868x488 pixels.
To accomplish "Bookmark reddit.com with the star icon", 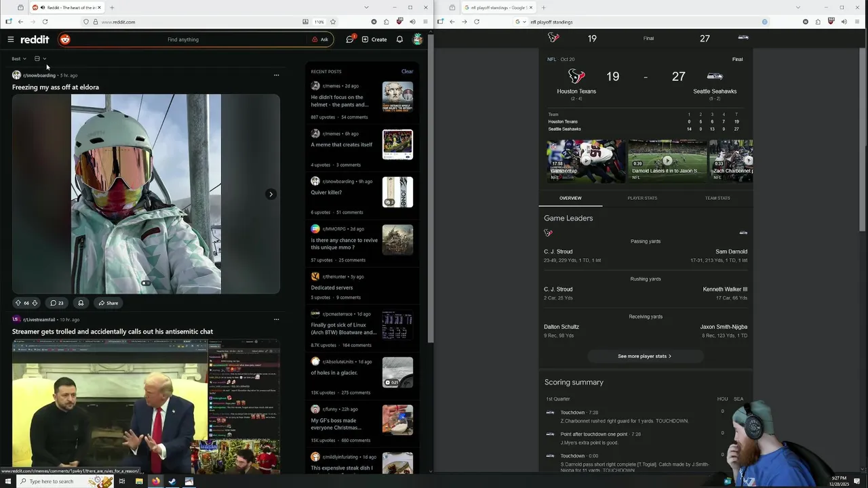I will click(x=332, y=22).
